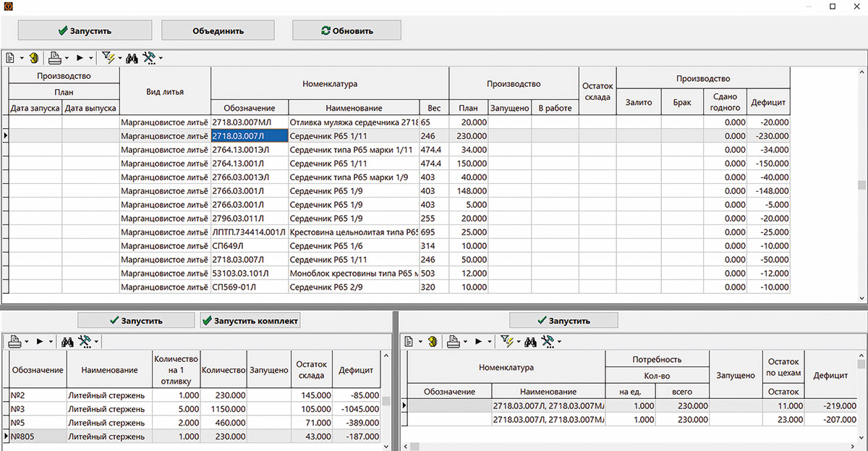Image resolution: width=868 pixels, height=451 pixels.
Task: Open the hammer-and-wrench settings icon in top toolbar
Action: 150,57
